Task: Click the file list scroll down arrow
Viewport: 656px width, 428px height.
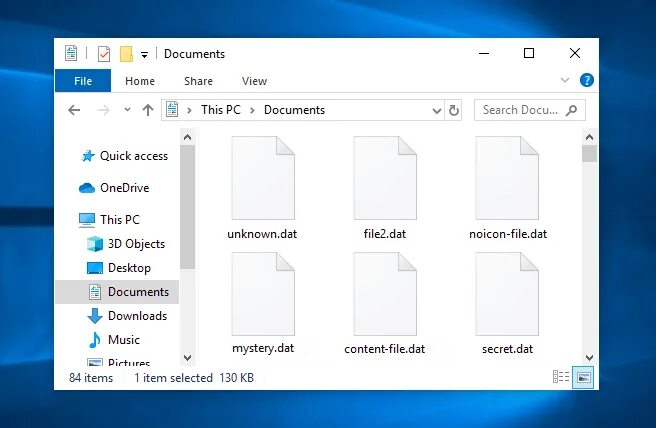Action: [x=589, y=358]
